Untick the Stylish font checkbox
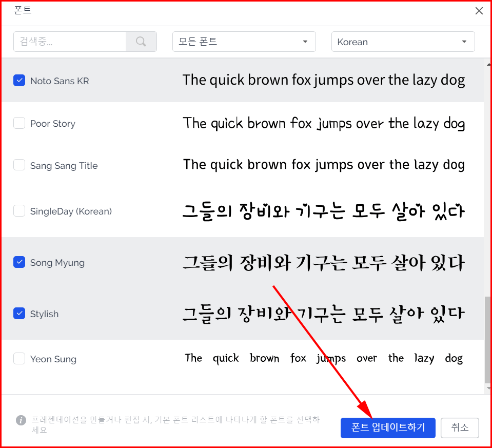 [x=19, y=314]
